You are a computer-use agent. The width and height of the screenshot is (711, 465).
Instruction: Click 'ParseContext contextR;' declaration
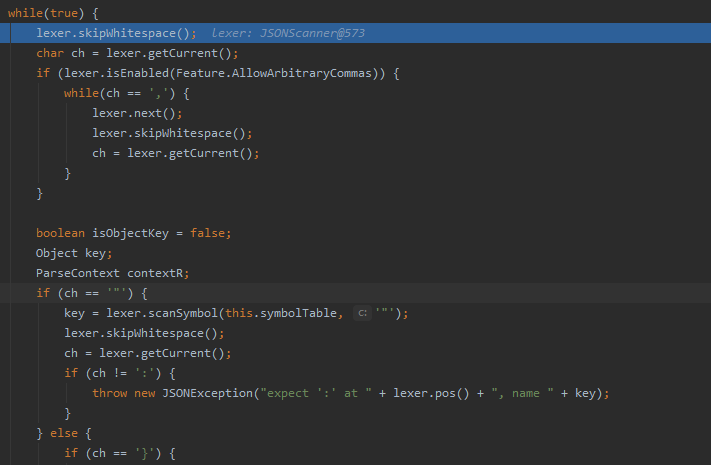pyautogui.click(x=112, y=273)
